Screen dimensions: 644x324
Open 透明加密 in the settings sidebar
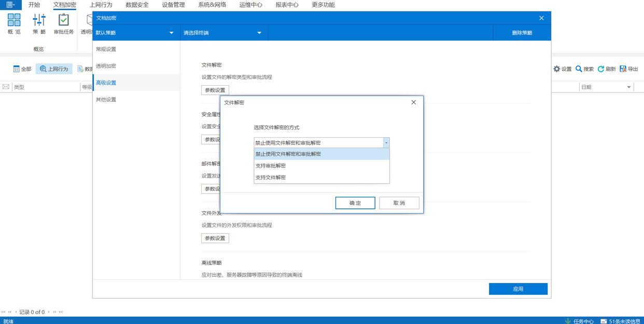click(x=106, y=66)
